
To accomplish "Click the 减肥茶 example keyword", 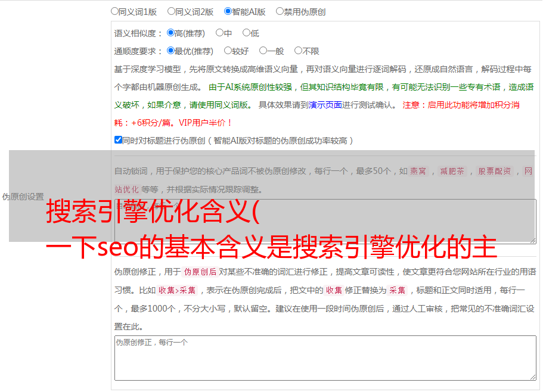I will (452, 171).
